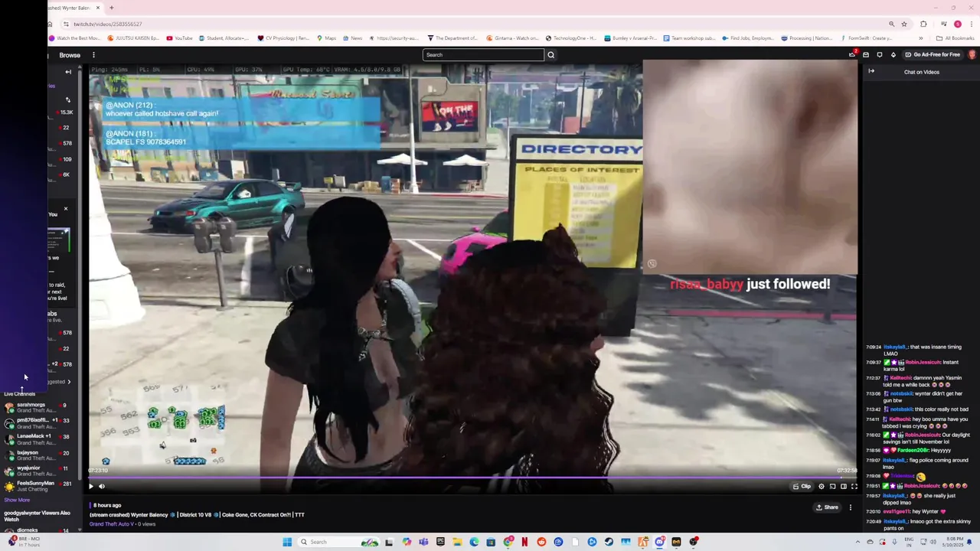Seek on the purple video progress bar
The width and height of the screenshot is (980, 551).
coord(472,477)
